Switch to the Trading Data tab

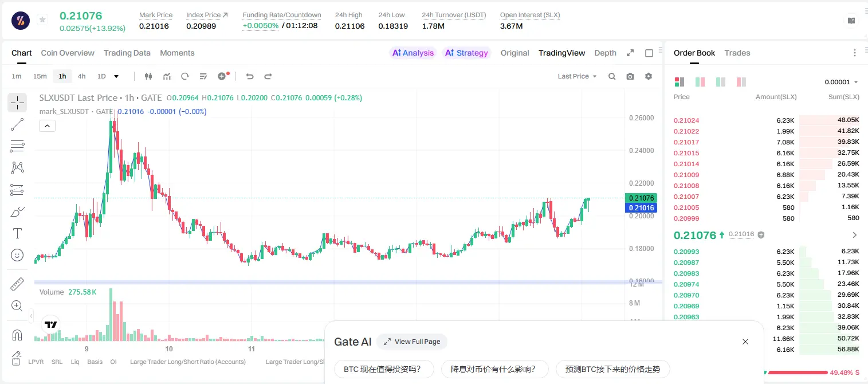pos(127,53)
